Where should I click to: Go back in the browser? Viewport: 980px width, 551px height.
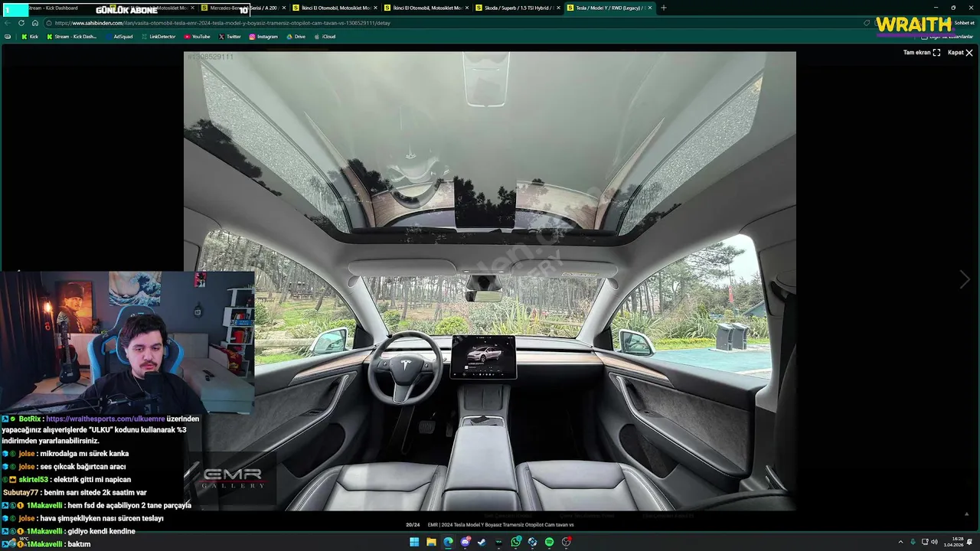tap(8, 23)
